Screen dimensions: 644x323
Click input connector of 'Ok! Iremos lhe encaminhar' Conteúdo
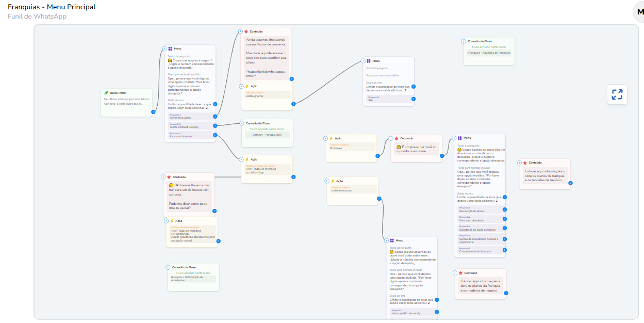[x=162, y=176]
